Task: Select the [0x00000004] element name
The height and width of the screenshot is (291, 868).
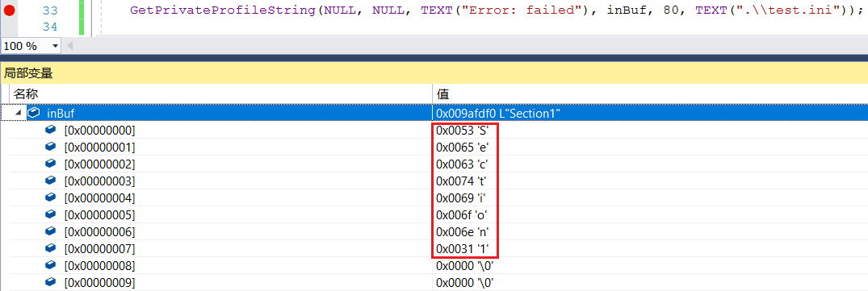Action: point(99,197)
